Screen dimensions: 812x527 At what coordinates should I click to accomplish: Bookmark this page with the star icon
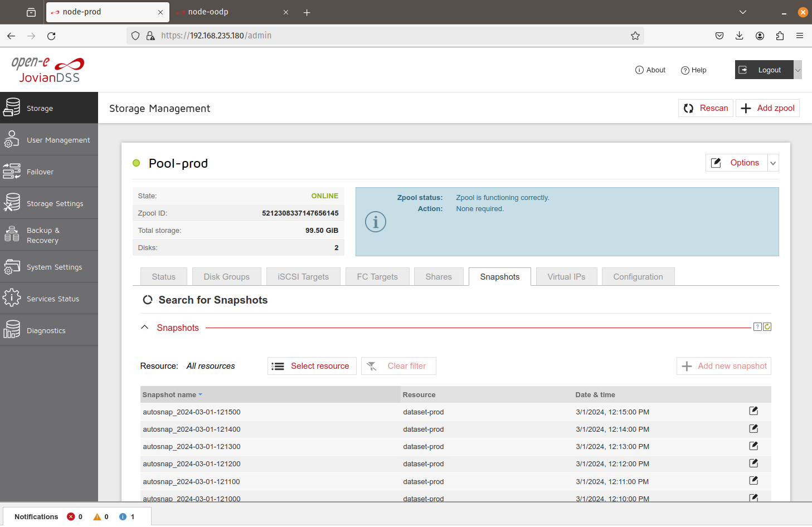635,36
